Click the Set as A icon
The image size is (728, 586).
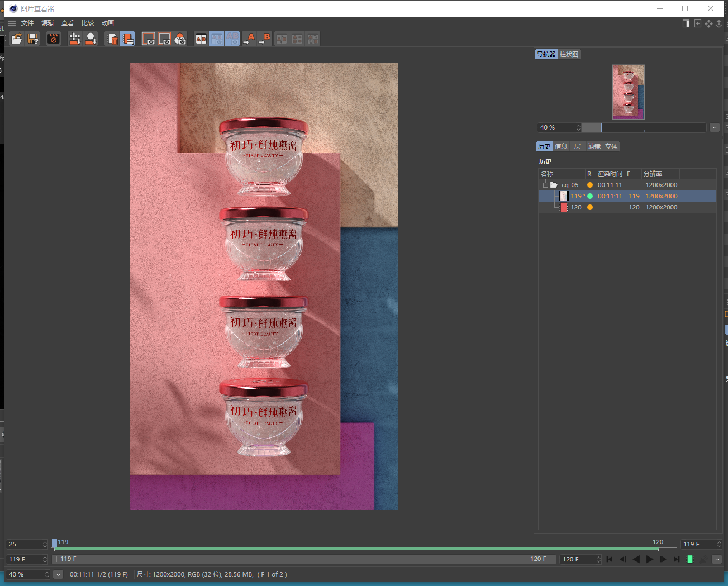249,39
